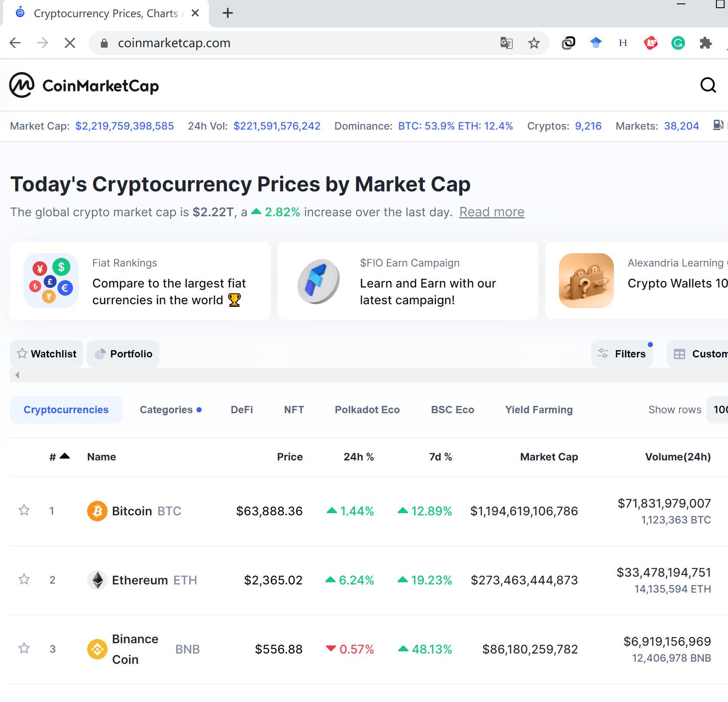Click the Google Translate icon in address bar
The image size is (728, 702).
click(x=506, y=43)
